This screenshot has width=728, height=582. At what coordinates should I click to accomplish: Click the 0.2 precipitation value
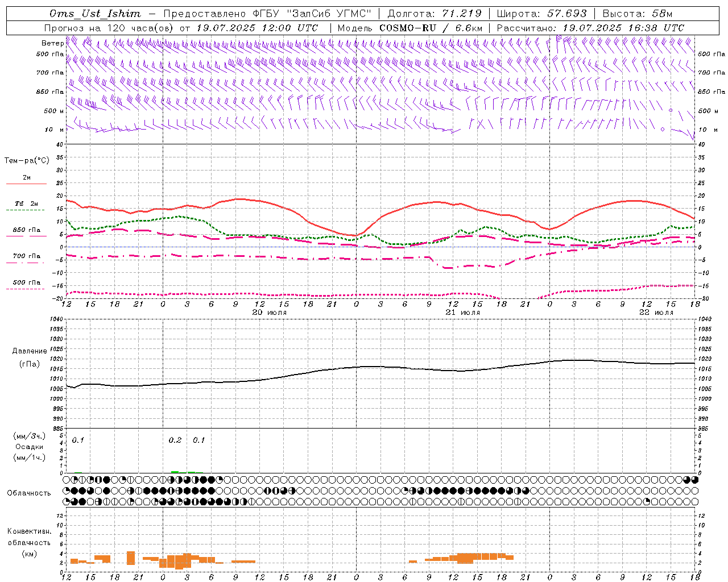[x=175, y=440]
